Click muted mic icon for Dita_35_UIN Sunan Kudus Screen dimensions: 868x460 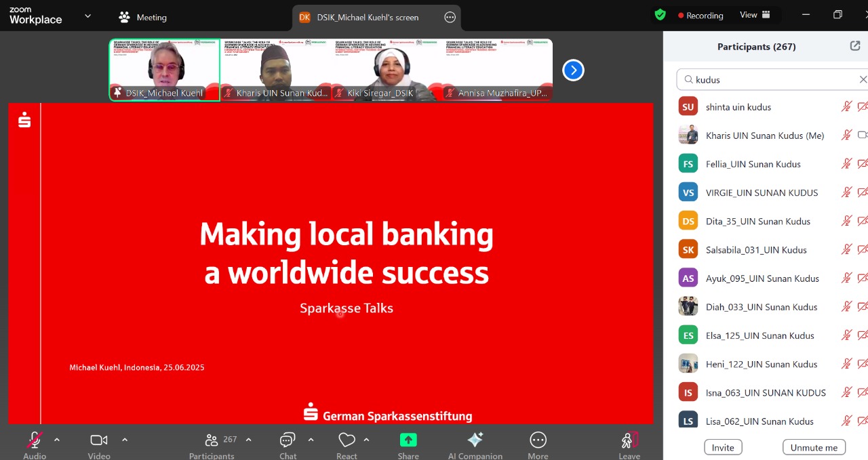[846, 221]
